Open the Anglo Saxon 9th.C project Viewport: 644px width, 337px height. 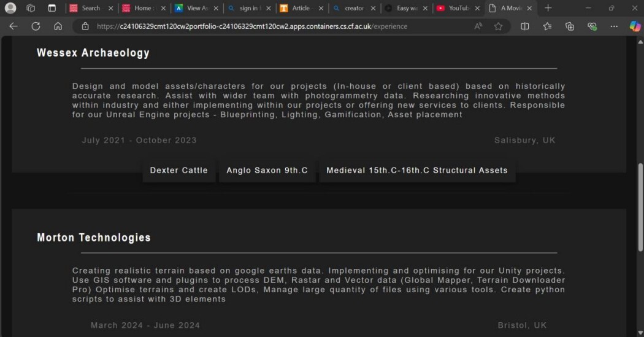click(267, 170)
